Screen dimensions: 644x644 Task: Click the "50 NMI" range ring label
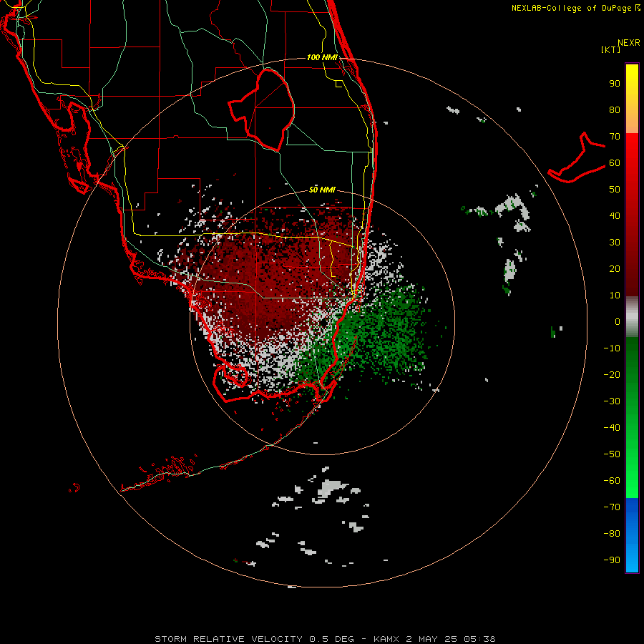[x=322, y=190]
